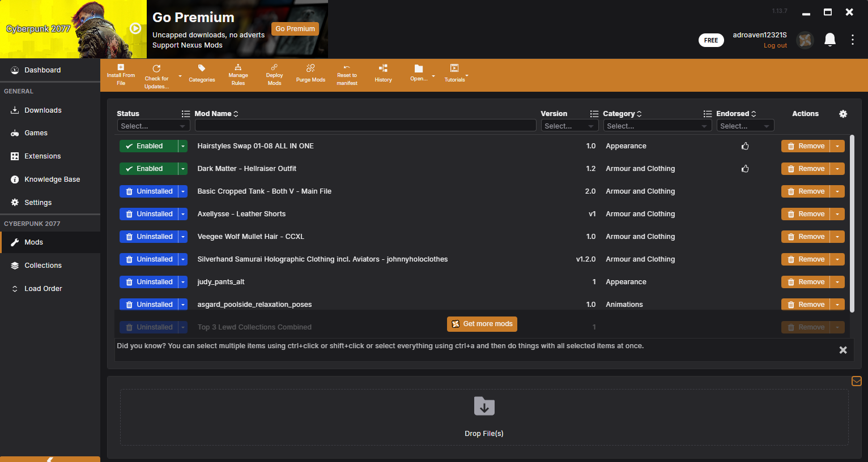The height and width of the screenshot is (462, 868).
Task: Open the Status filter Select dropdown
Action: click(154, 126)
